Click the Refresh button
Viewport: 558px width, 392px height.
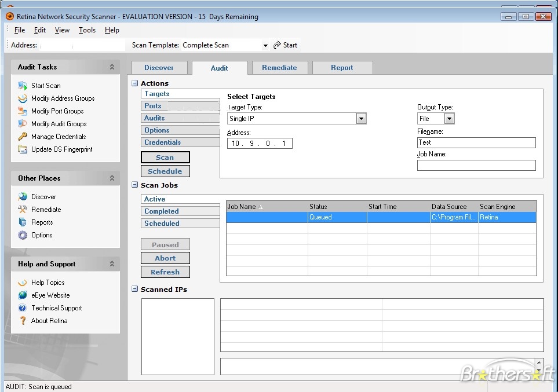click(x=165, y=272)
